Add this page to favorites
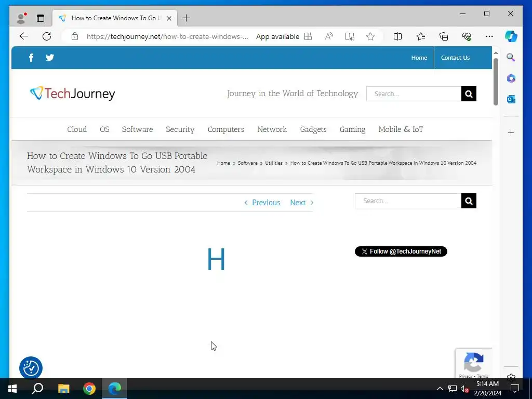 click(370, 36)
